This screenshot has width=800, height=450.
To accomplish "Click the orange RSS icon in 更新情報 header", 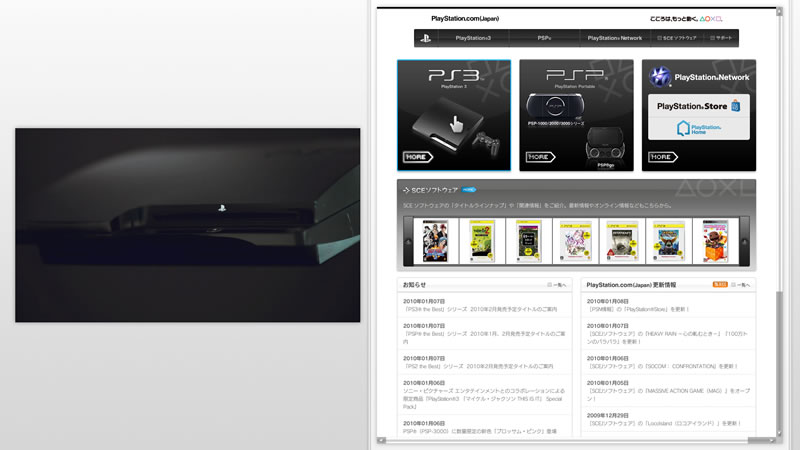I will [719, 285].
